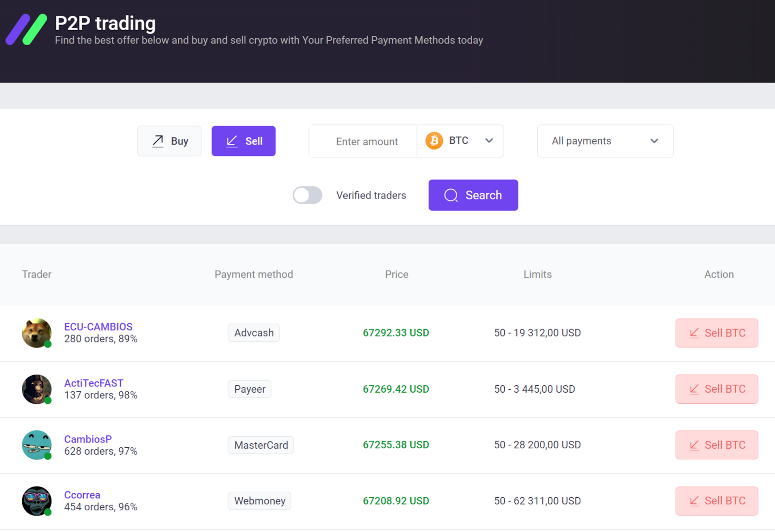This screenshot has height=532, width=775.
Task: Click the Limits column header
Action: (x=538, y=274)
